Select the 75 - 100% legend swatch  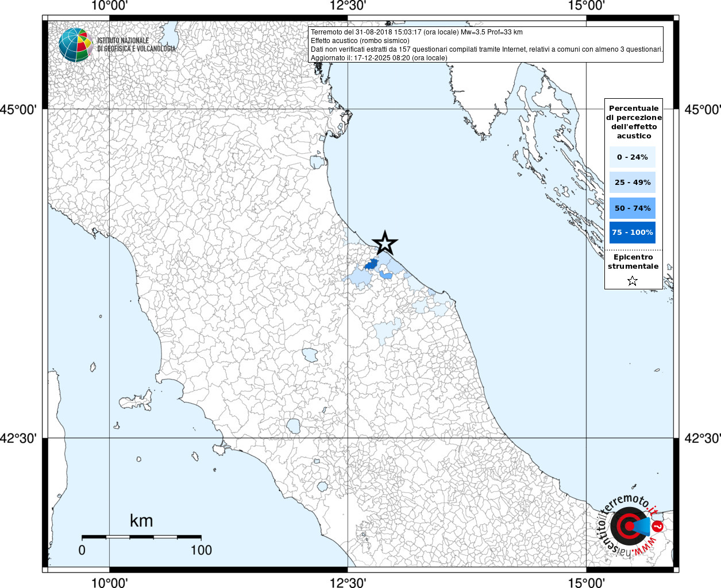[633, 233]
